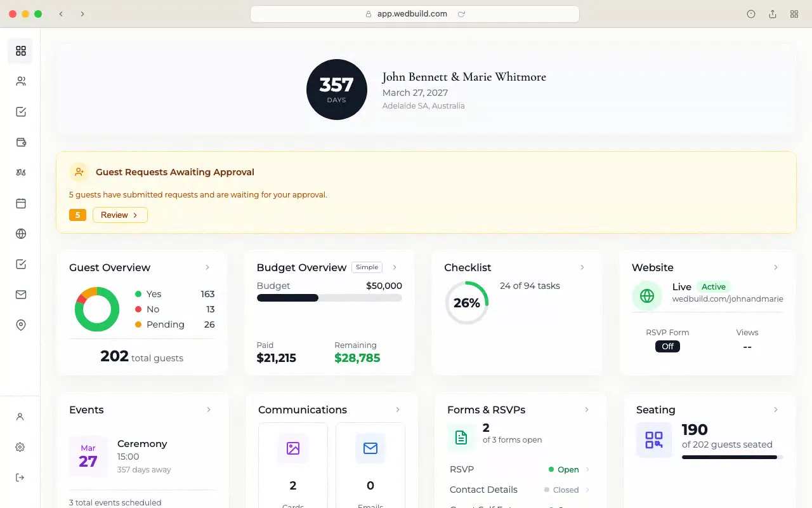Image resolution: width=812 pixels, height=508 pixels.
Task: Go forward with browser forward arrow
Action: pyautogui.click(x=82, y=14)
